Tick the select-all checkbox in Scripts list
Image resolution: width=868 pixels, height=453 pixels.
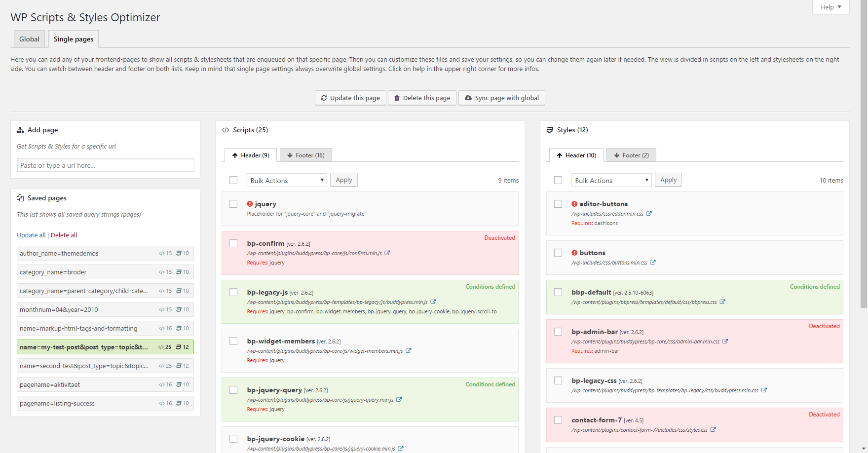[233, 180]
